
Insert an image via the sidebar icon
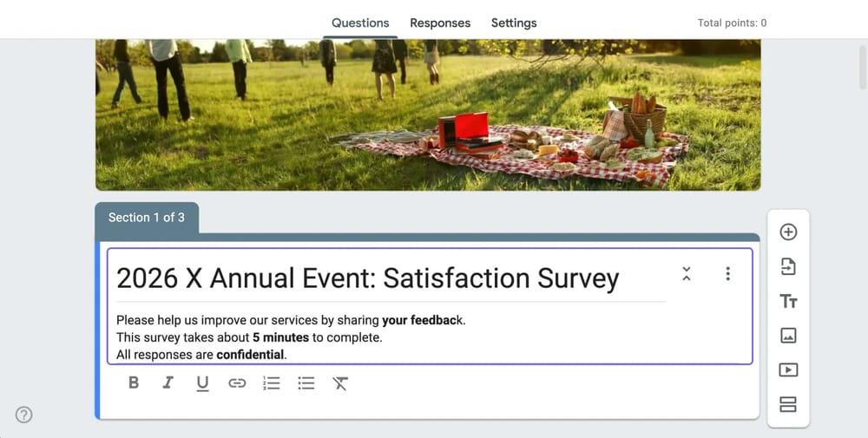(x=788, y=336)
